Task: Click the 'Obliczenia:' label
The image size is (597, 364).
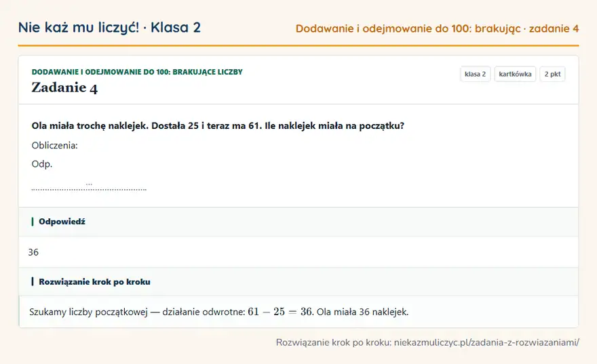Action: [x=54, y=145]
